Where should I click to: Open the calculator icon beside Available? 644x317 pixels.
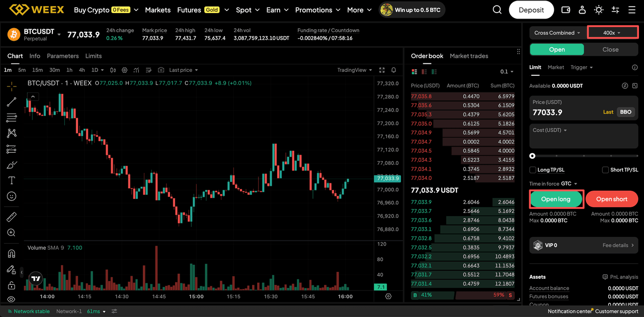(x=635, y=86)
